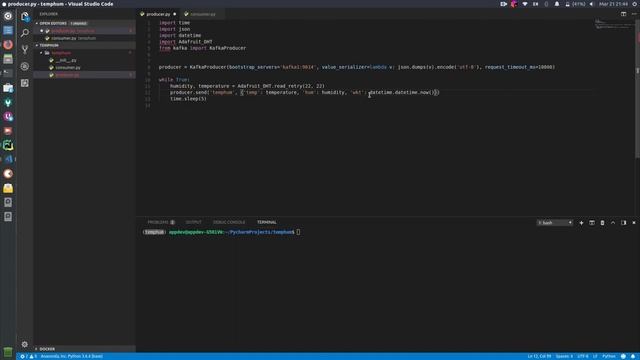Open the Debug view in the activity bar

(x=25, y=66)
